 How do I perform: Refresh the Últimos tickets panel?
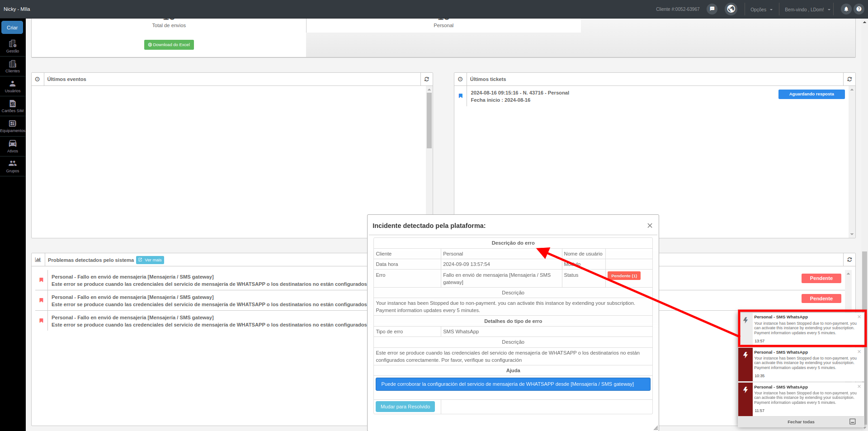point(849,79)
